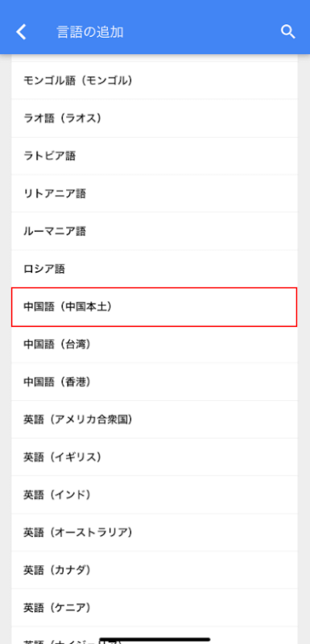Image resolution: width=310 pixels, height=644 pixels.
Task: Select the partially hidden 英語 item at bottom
Action: pos(155,636)
